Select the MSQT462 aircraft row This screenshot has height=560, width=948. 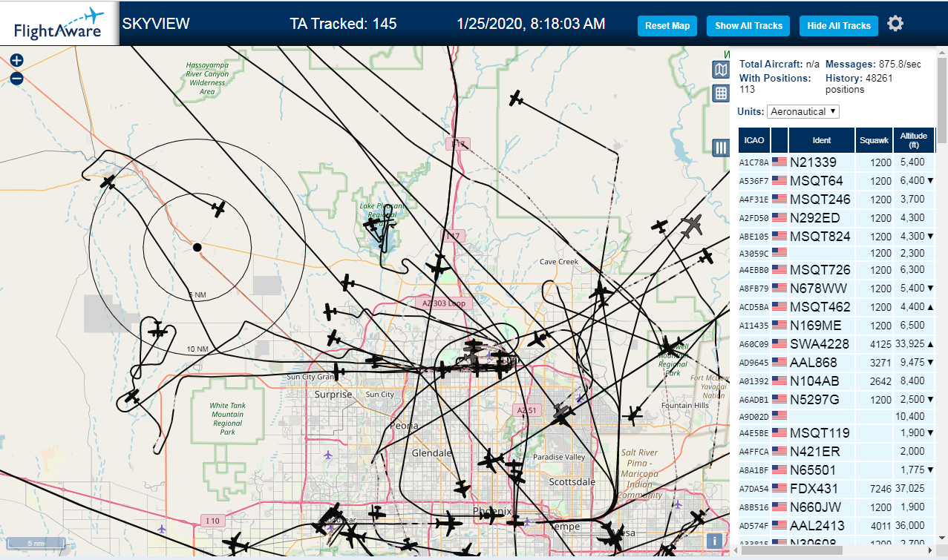(837, 306)
